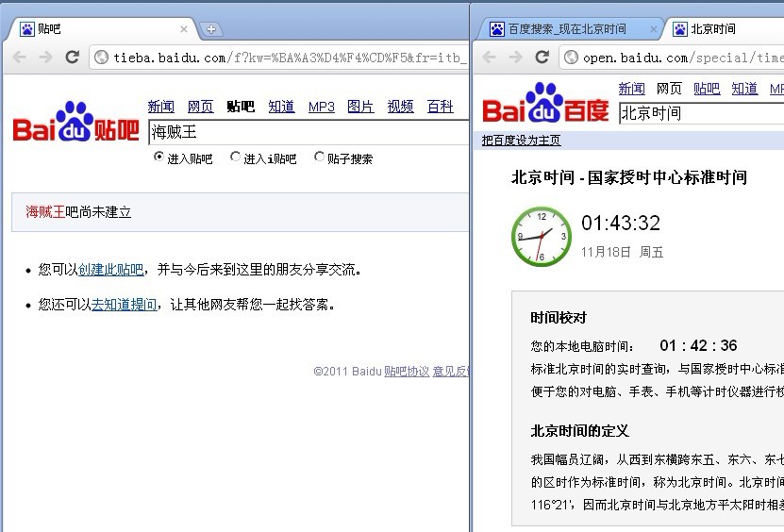Viewport: 784px width, 532px height.
Task: Click the local computer time 01 : 42 : 36
Action: point(698,345)
